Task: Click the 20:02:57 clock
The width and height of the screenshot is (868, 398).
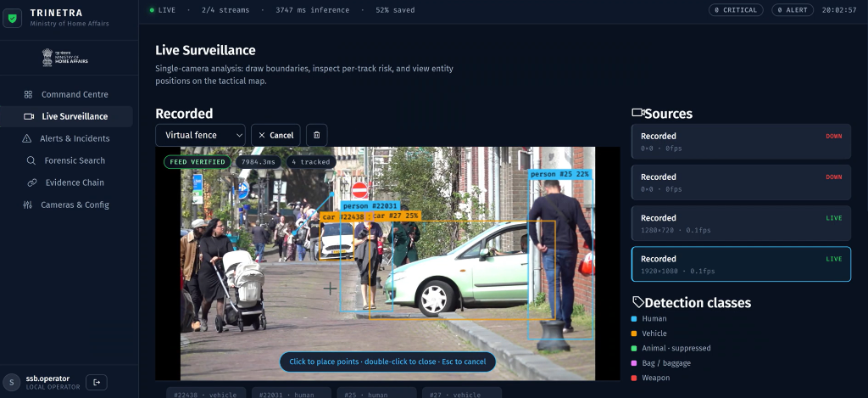Action: pos(839,10)
